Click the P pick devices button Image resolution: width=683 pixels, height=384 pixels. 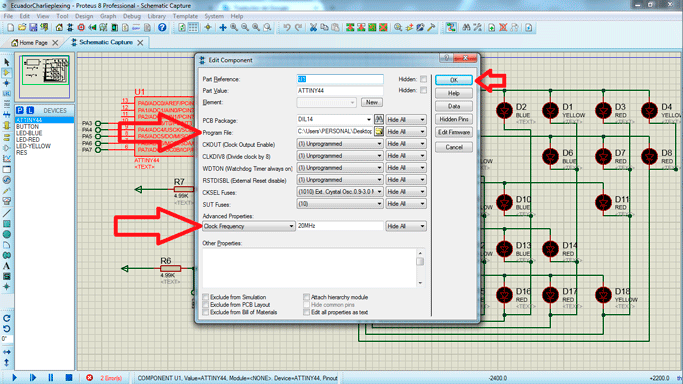[20, 110]
